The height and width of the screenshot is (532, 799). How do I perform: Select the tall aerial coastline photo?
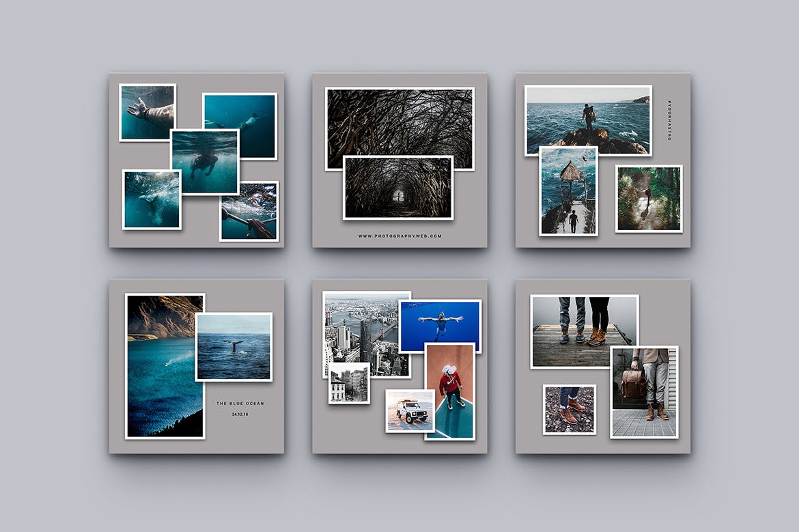pyautogui.click(x=164, y=365)
